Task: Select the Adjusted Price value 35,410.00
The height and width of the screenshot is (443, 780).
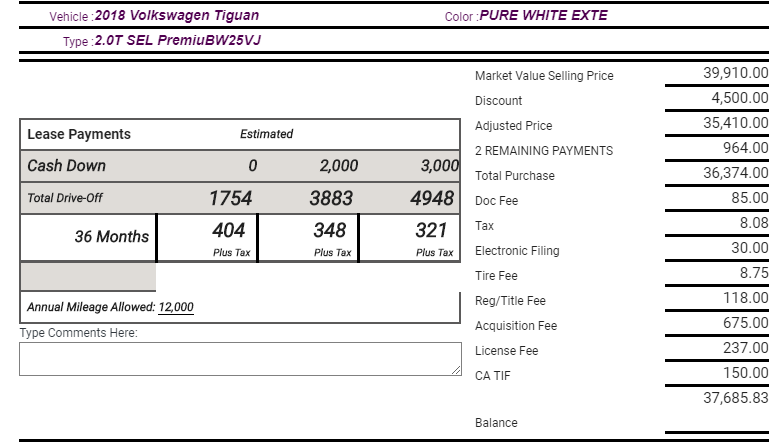Action: [717, 124]
